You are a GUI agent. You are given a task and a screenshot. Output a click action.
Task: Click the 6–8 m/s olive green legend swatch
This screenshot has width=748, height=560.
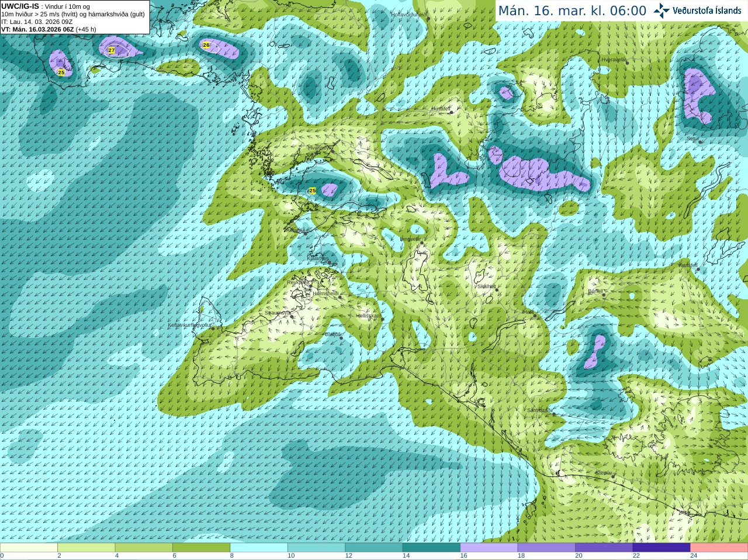[201, 548]
